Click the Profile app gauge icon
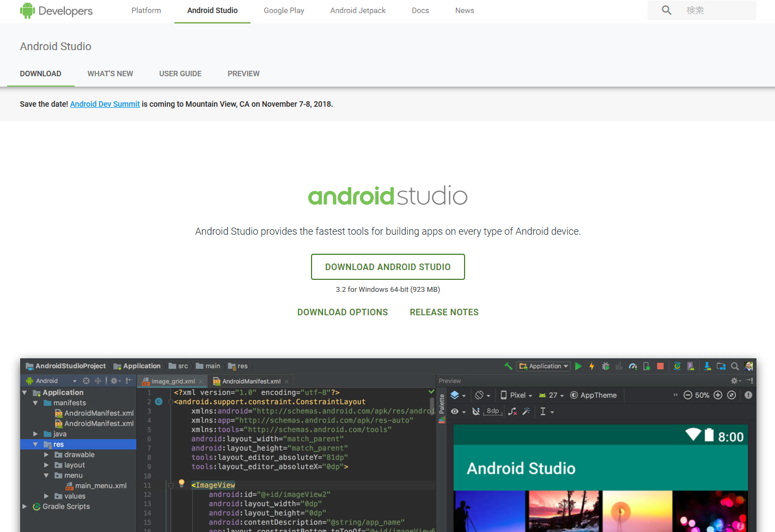This screenshot has width=775, height=532. (633, 366)
